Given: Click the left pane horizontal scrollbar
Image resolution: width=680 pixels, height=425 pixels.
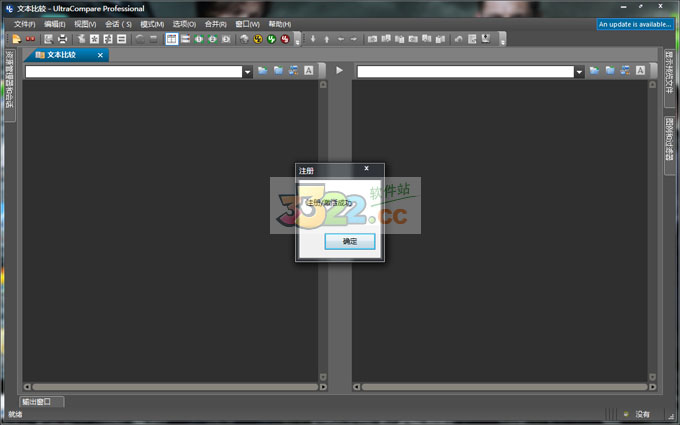Looking at the screenshot, I should (175, 387).
